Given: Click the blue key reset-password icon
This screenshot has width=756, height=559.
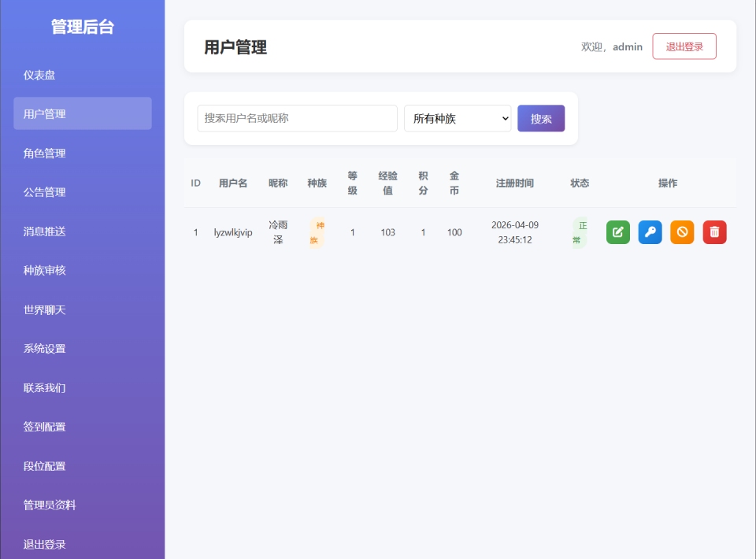Looking at the screenshot, I should 650,232.
